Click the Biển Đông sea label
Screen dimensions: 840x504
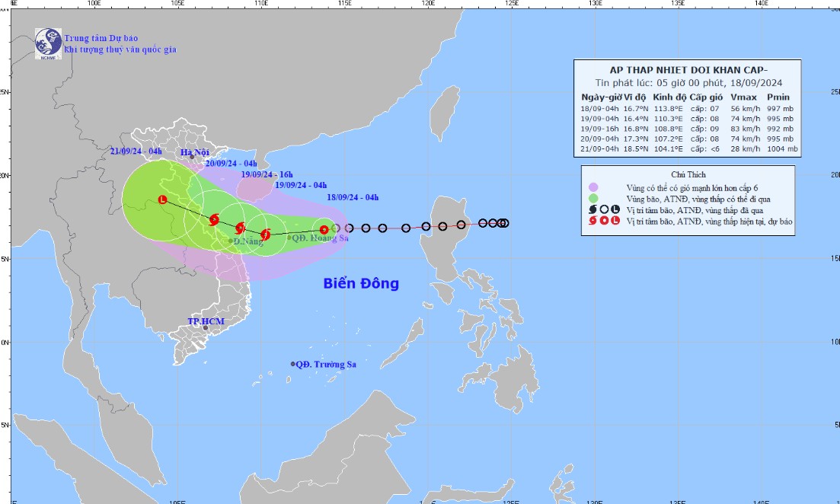point(361,284)
